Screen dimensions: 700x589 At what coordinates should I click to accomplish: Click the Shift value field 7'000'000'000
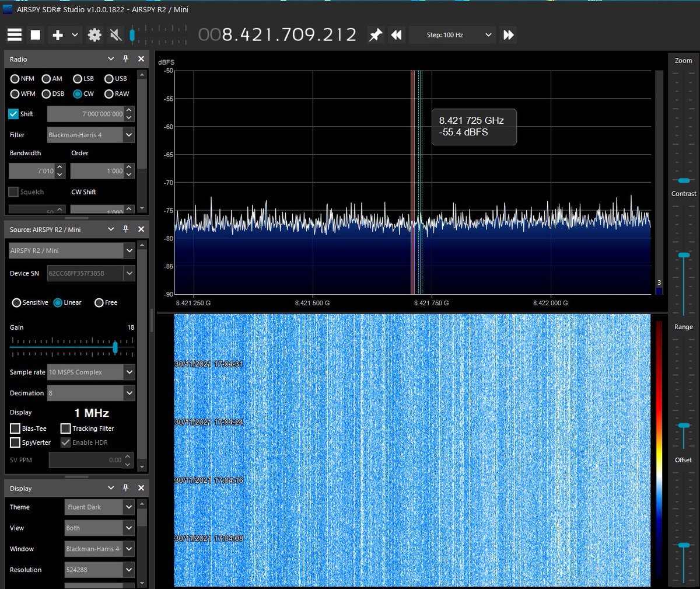coord(85,114)
